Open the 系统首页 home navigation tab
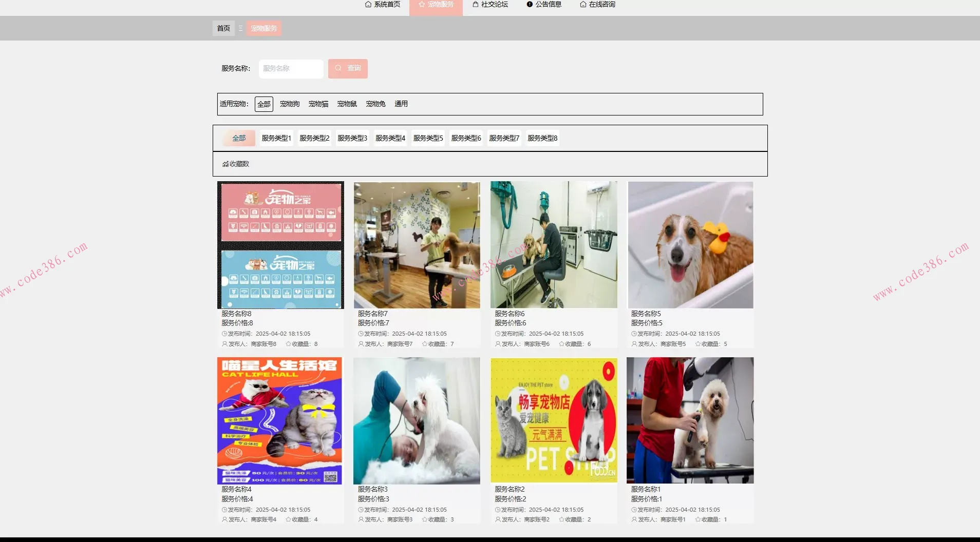Screen dimensions: 980x542 (x=383, y=5)
